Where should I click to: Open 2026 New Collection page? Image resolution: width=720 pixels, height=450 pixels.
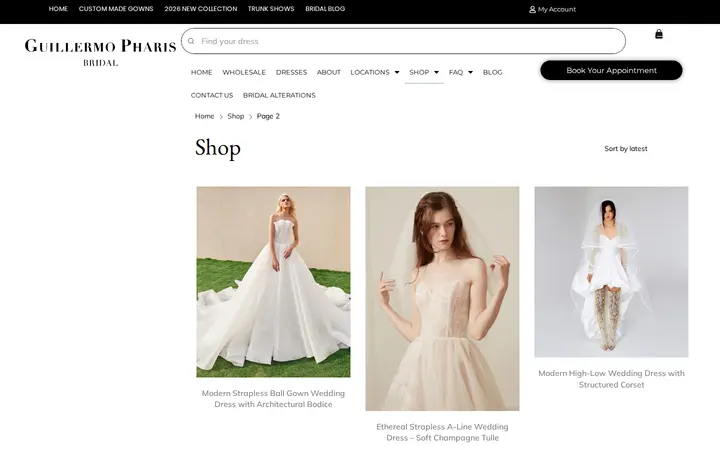pyautogui.click(x=201, y=9)
